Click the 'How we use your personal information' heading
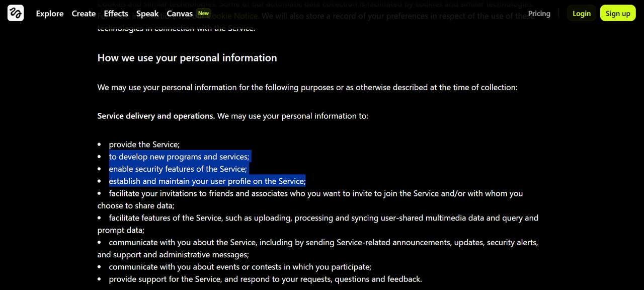Screen dimensions: 644x290 coord(187,58)
